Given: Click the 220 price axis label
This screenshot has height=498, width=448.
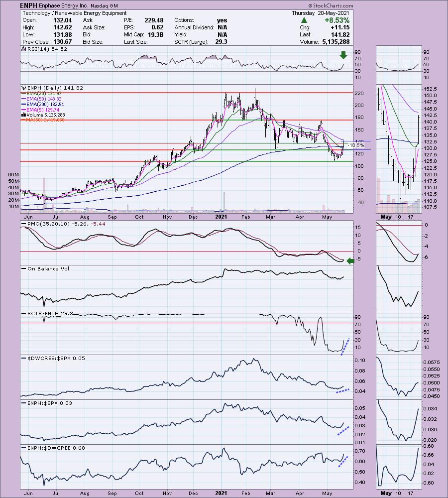Looking at the screenshot, I should pos(359,94).
